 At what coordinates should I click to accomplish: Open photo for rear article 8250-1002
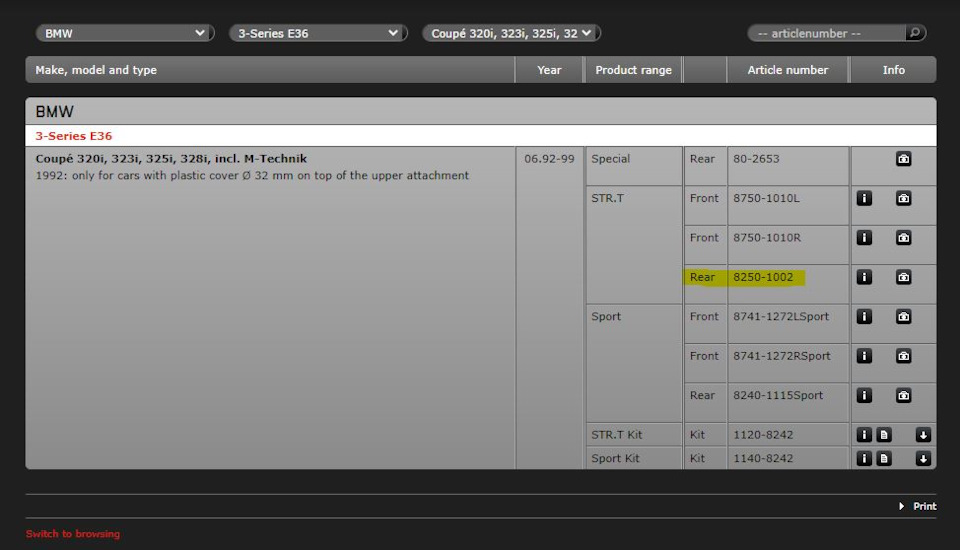coord(903,277)
